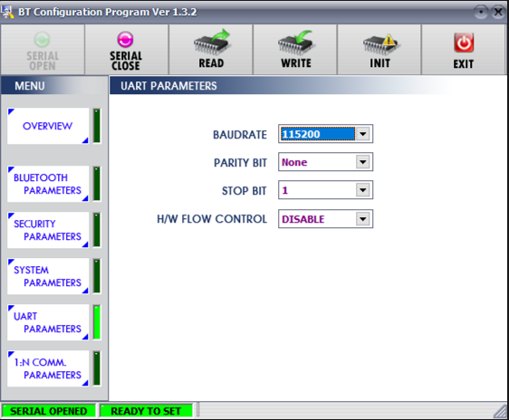
Task: Click the greyed SERIAL OPEN button
Action: tap(43, 50)
